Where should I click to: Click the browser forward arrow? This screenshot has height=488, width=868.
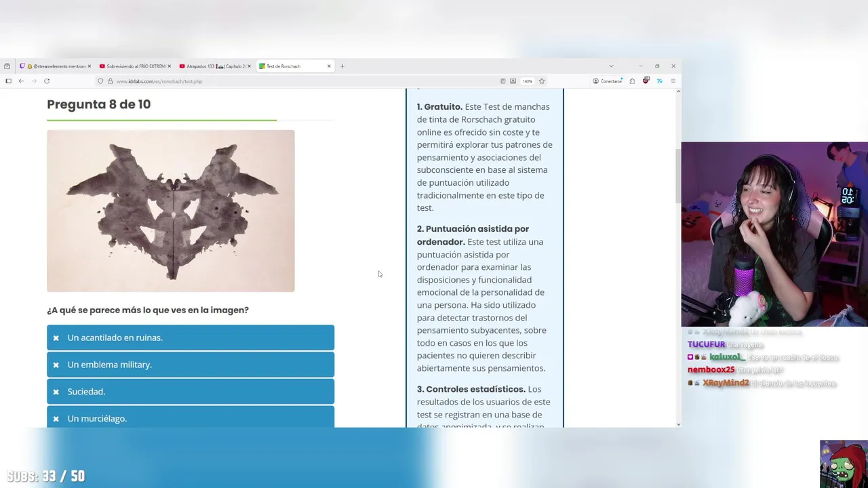[x=33, y=81]
